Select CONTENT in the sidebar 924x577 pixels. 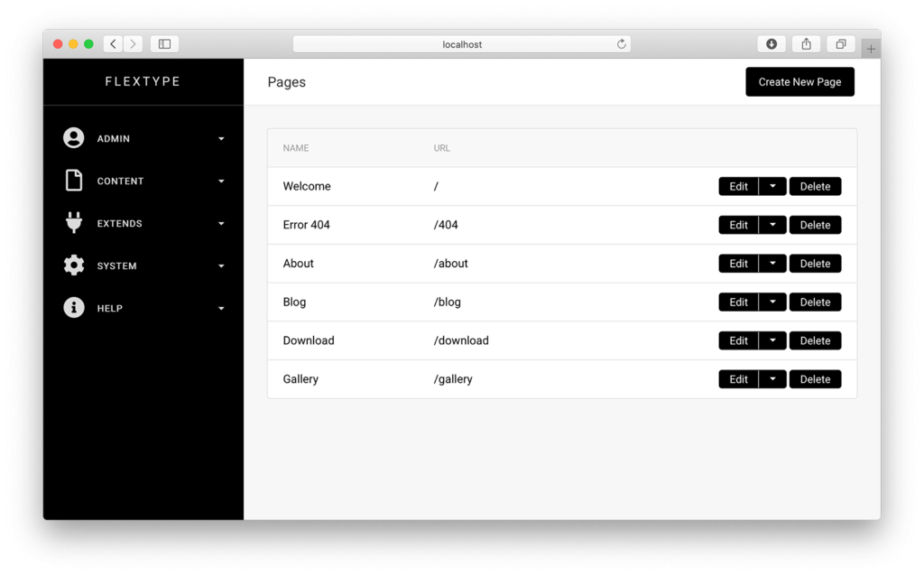coord(120,181)
